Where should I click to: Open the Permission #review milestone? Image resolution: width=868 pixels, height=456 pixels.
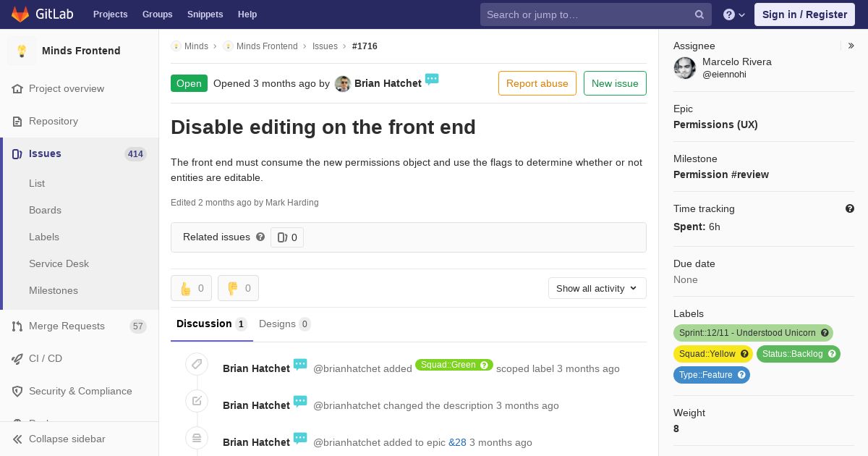[x=720, y=174]
